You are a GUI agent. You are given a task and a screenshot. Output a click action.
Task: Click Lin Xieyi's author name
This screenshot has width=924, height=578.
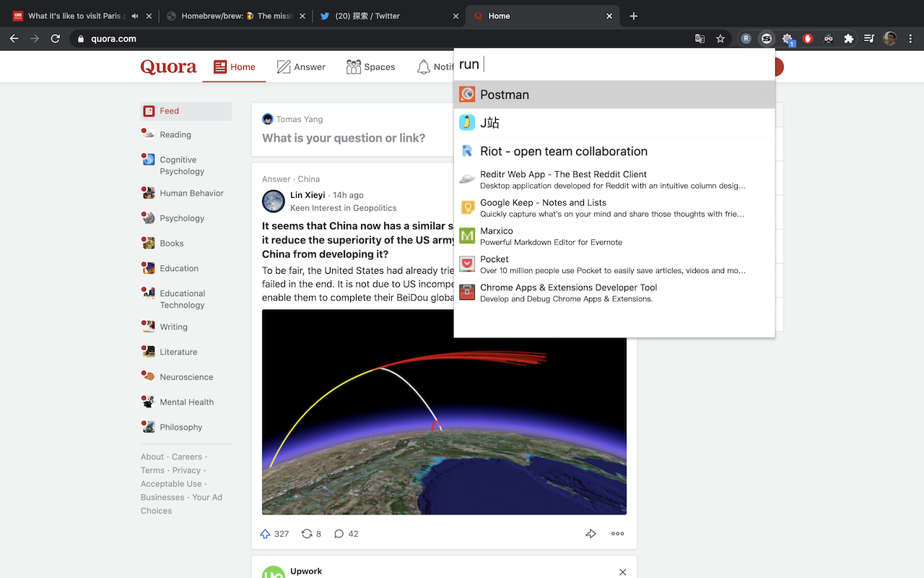tap(308, 195)
